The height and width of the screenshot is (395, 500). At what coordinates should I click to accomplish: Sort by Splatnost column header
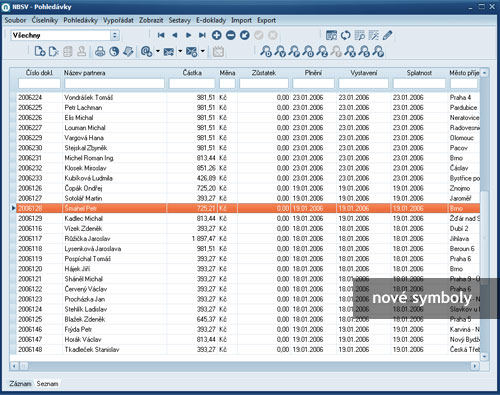419,73
